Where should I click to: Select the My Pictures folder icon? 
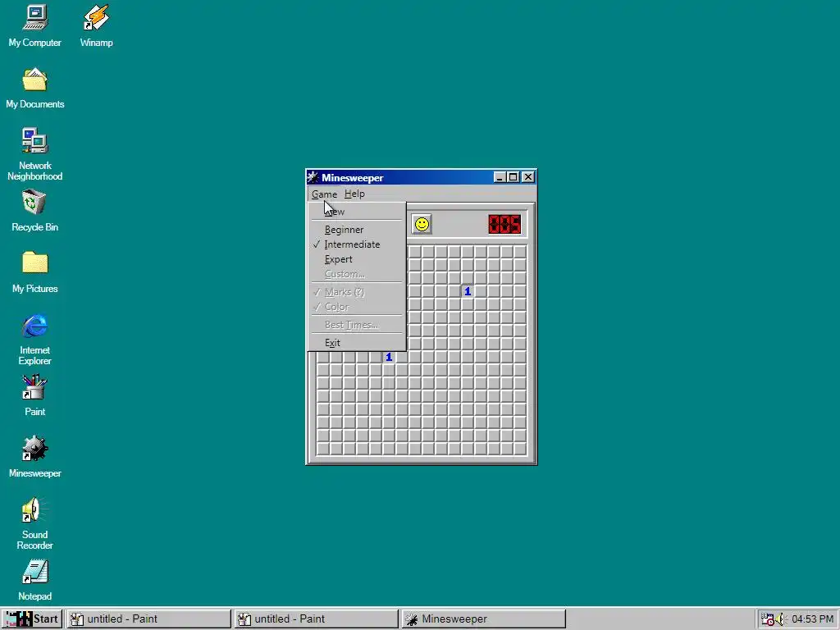pos(34,272)
